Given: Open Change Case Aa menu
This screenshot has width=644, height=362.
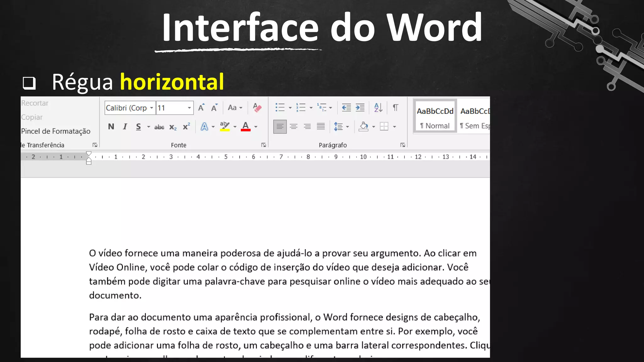Looking at the screenshot, I should click(x=235, y=108).
